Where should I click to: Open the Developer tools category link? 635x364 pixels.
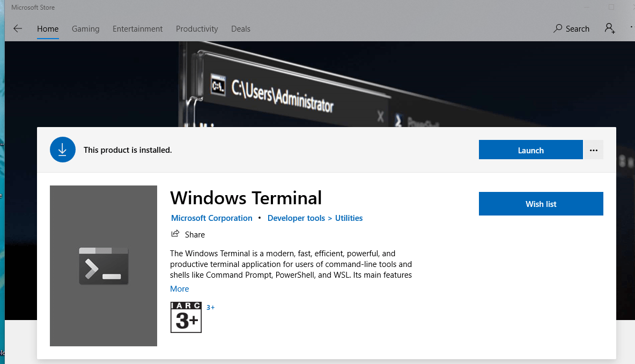tap(296, 218)
